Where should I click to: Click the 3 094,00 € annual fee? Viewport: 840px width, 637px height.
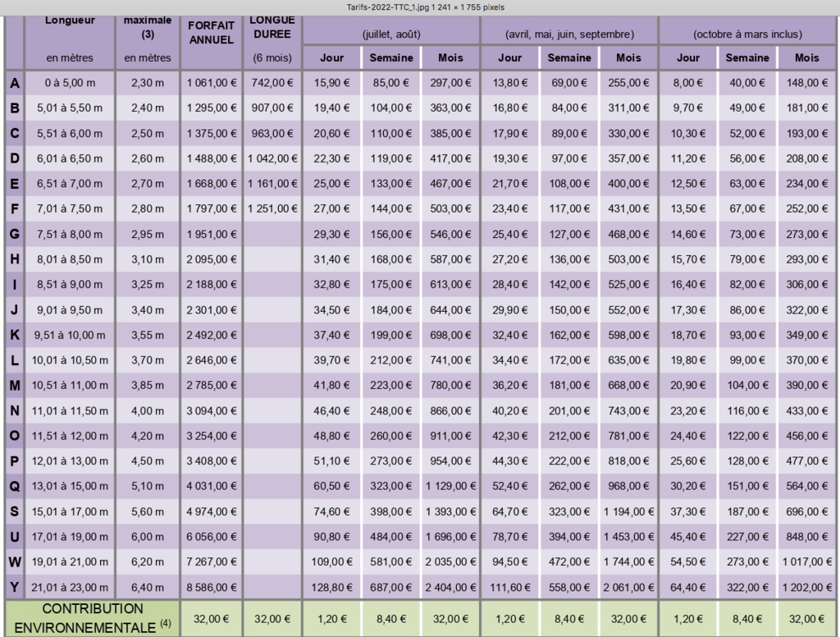[x=212, y=410]
